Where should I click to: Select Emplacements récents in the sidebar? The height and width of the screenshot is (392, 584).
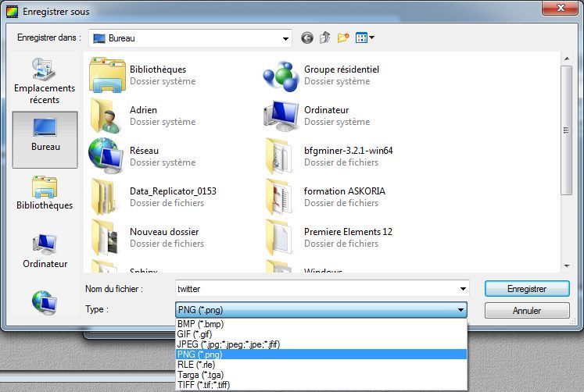point(45,82)
